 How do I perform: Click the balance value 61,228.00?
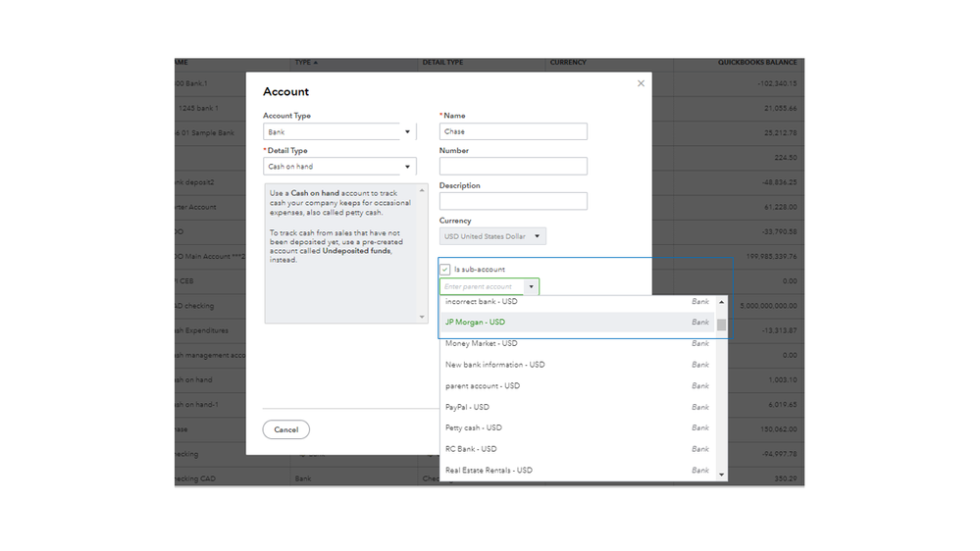tap(781, 207)
